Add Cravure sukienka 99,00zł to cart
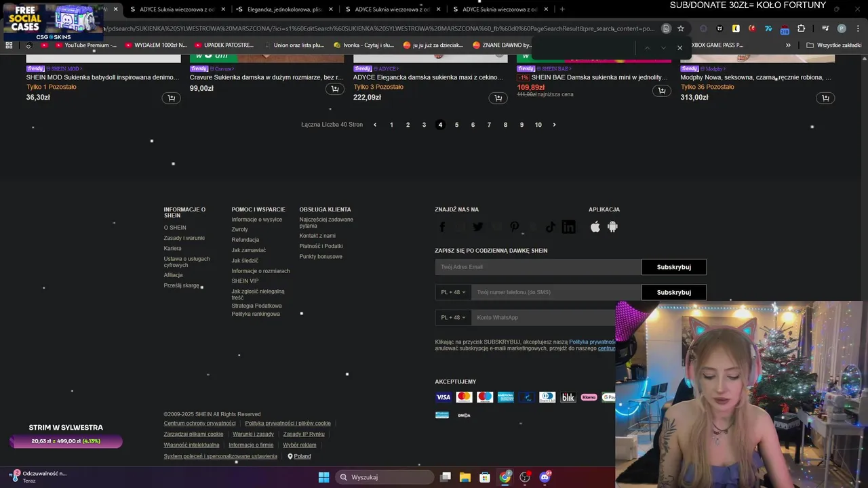The height and width of the screenshot is (488, 868). click(335, 89)
